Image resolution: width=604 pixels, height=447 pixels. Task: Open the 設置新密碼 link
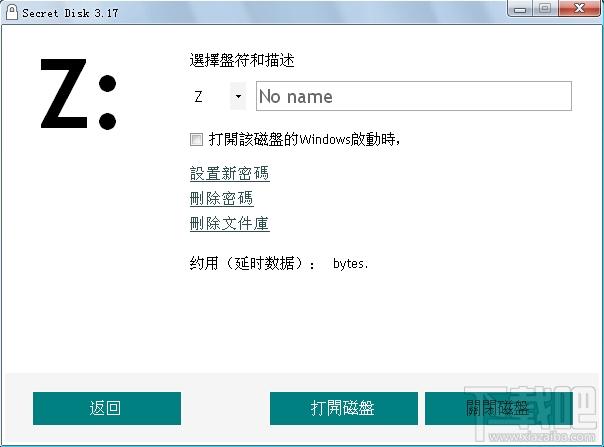point(230,173)
